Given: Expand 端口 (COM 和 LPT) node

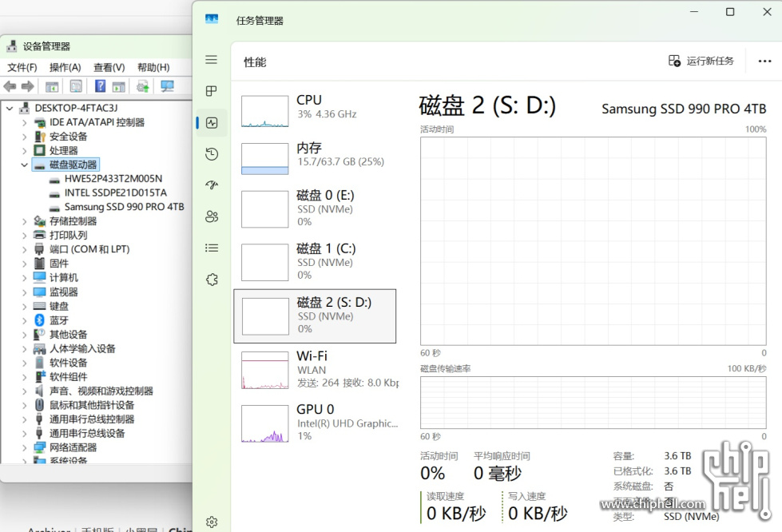Looking at the screenshot, I should (x=25, y=249).
